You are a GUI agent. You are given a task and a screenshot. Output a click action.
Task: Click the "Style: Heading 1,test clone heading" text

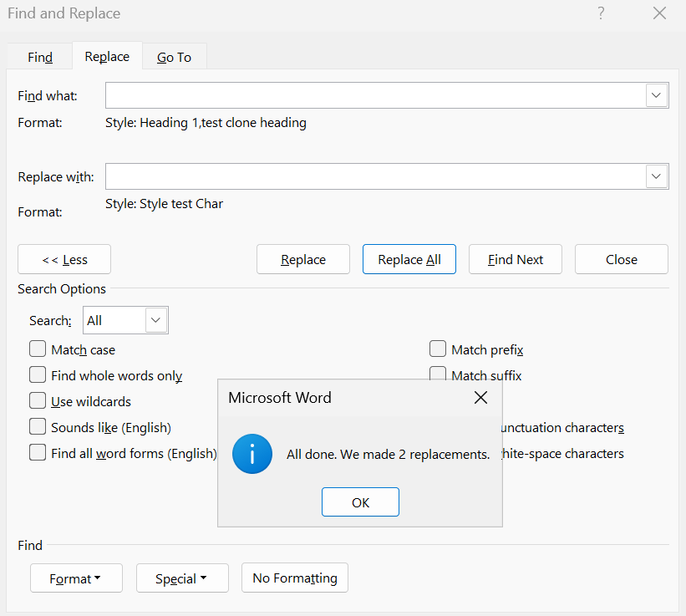[x=206, y=123]
